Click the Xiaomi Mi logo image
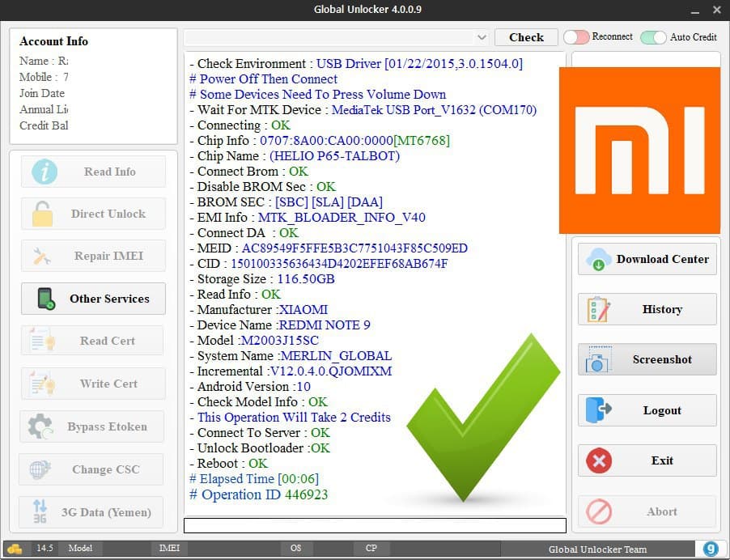Screen dimensions: 730x560 (639, 151)
